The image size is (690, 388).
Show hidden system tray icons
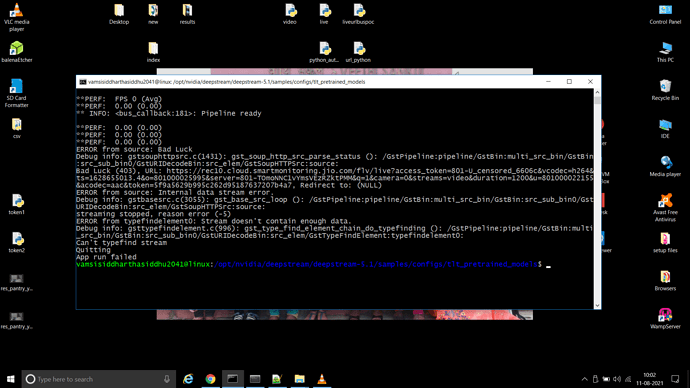(584, 379)
